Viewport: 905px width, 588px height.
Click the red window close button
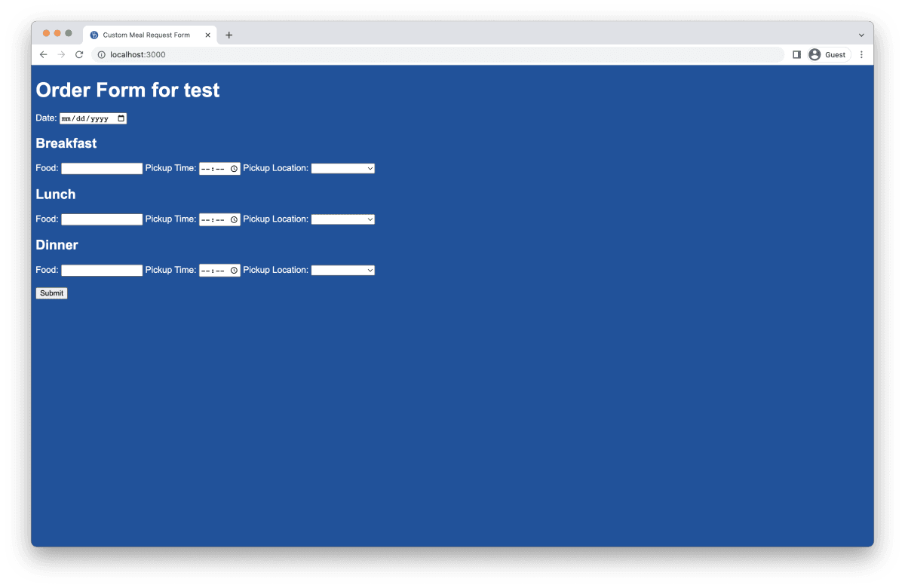pyautogui.click(x=47, y=33)
